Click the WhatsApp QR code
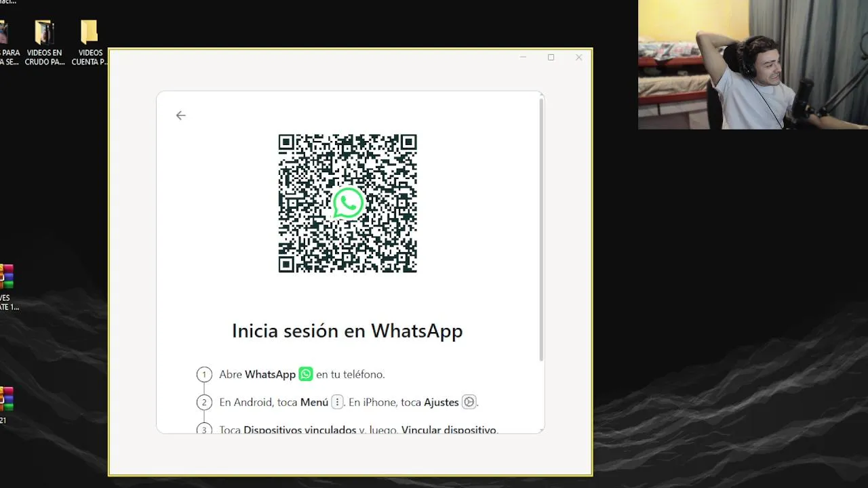868x488 pixels. tap(347, 203)
